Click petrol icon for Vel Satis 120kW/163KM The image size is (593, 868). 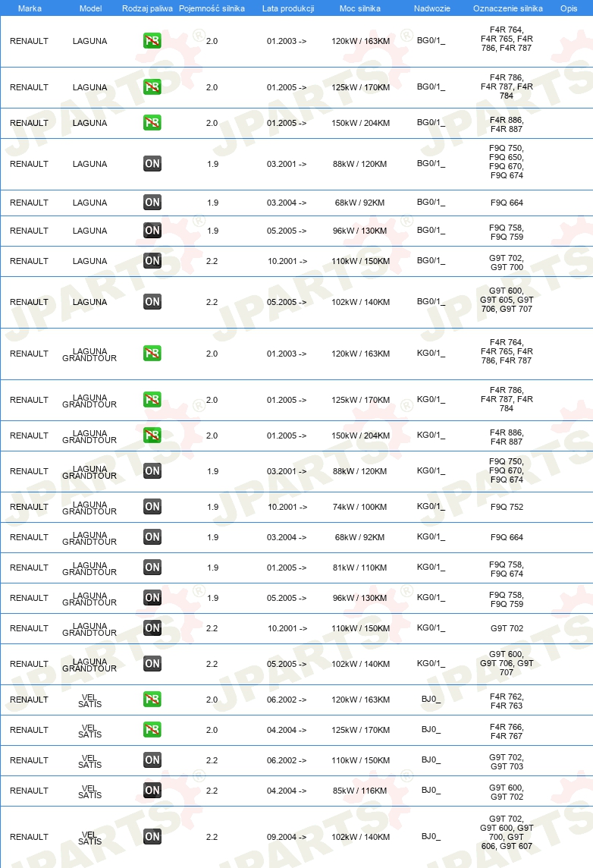(x=152, y=699)
